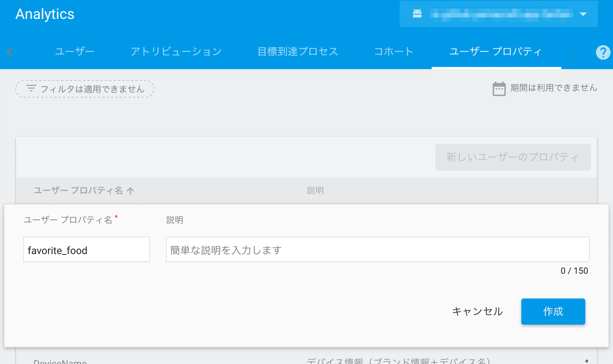Click the 説明 column header in table
The image size is (613, 364).
(315, 190)
